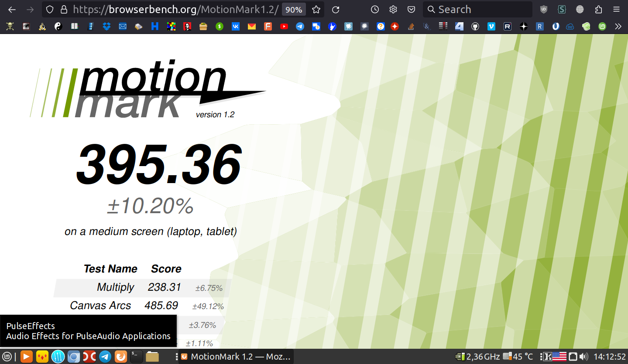Open the browsing history clock icon
The height and width of the screenshot is (364, 628).
pos(375,10)
